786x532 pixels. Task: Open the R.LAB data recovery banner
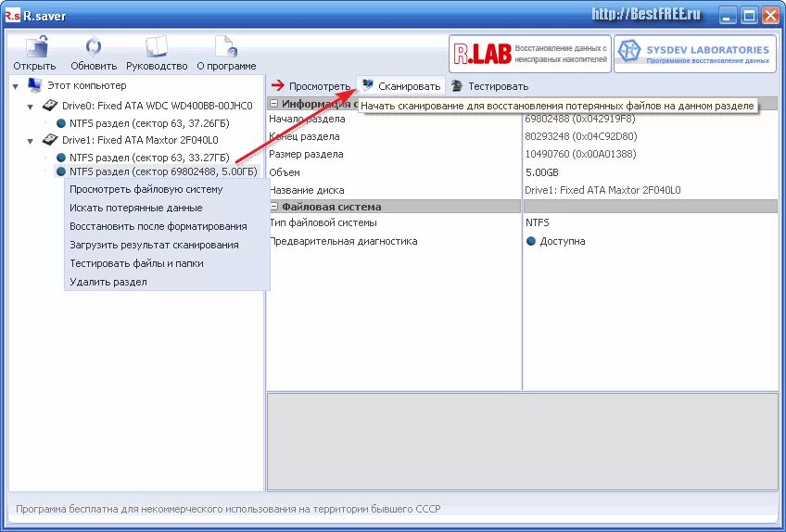tap(530, 54)
